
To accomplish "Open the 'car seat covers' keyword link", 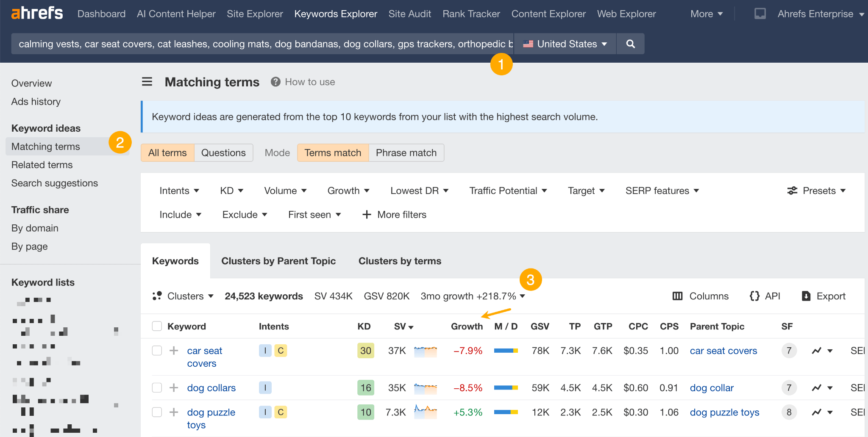I will click(x=205, y=357).
